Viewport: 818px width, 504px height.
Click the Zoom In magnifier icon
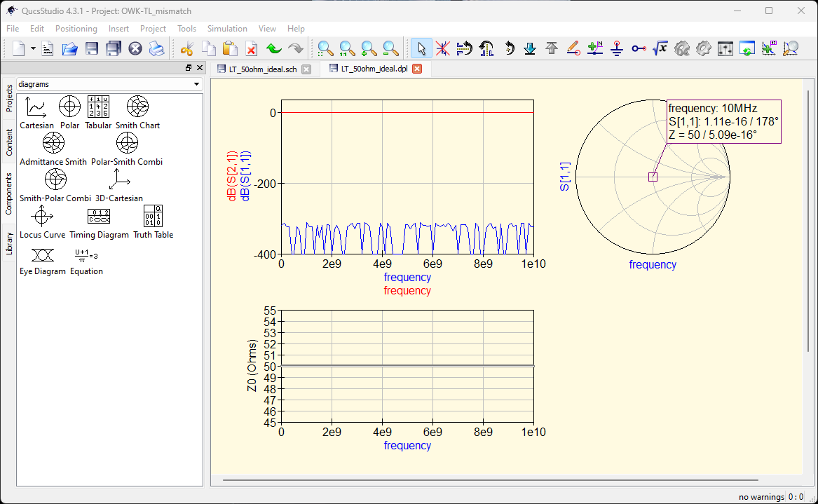369,48
